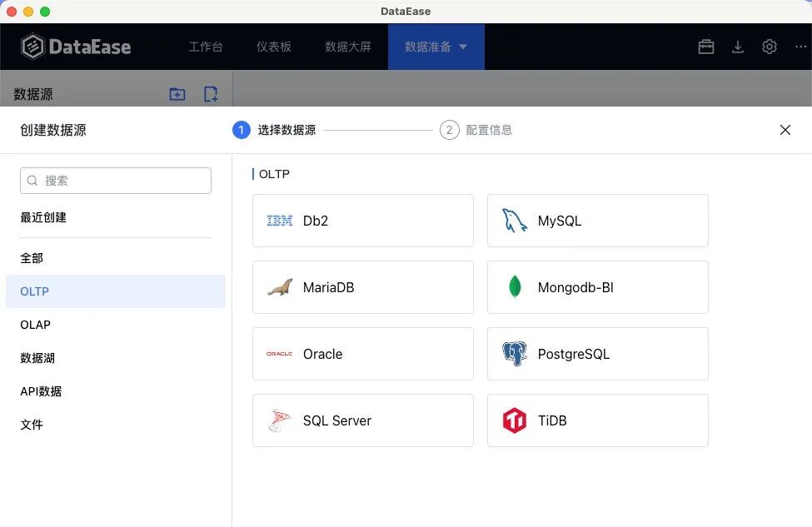Click the MariaDB seal logo

tap(280, 287)
